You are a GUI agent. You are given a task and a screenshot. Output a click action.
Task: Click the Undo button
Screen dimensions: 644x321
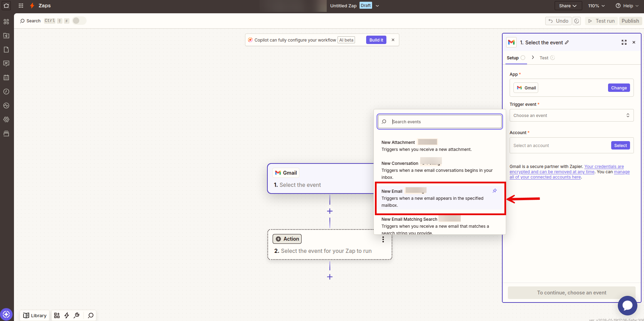(x=558, y=21)
